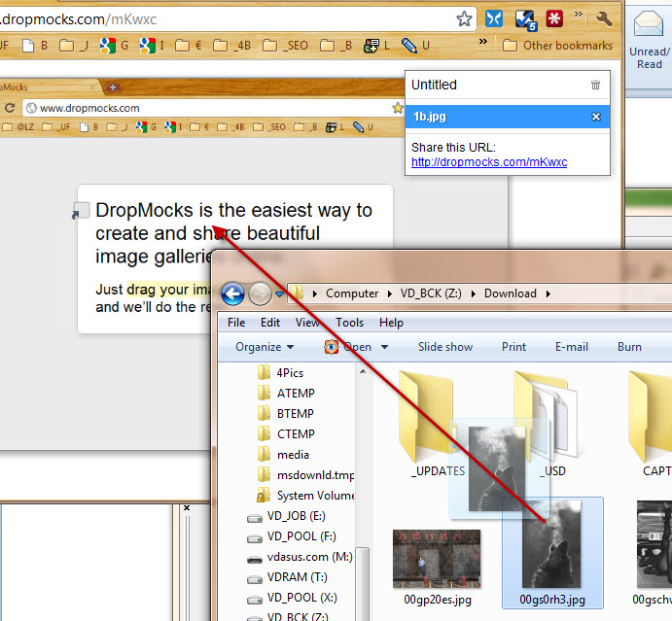672x621 pixels.
Task: Reload the inner DropMocks page
Action: (10, 108)
